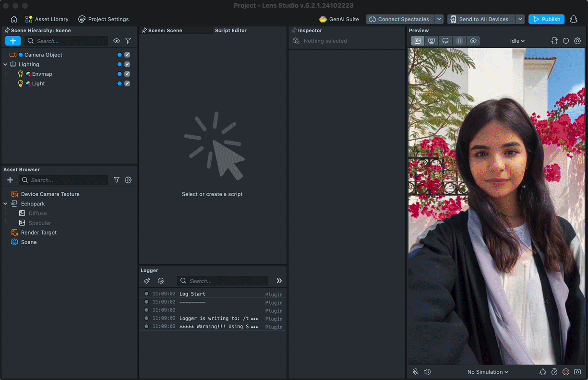Viewport: 588px width, 380px height.
Task: Disable the Envmap object checkbox
Action: (127, 74)
